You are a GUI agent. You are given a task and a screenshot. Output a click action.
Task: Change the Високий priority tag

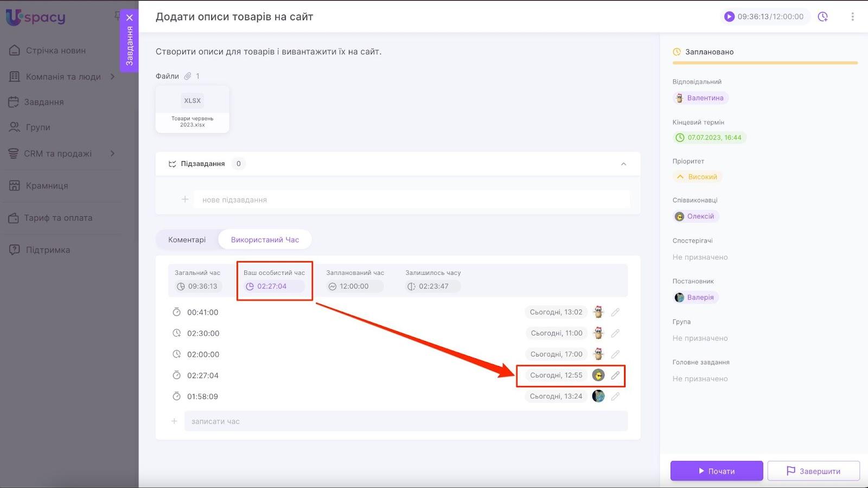coord(697,177)
